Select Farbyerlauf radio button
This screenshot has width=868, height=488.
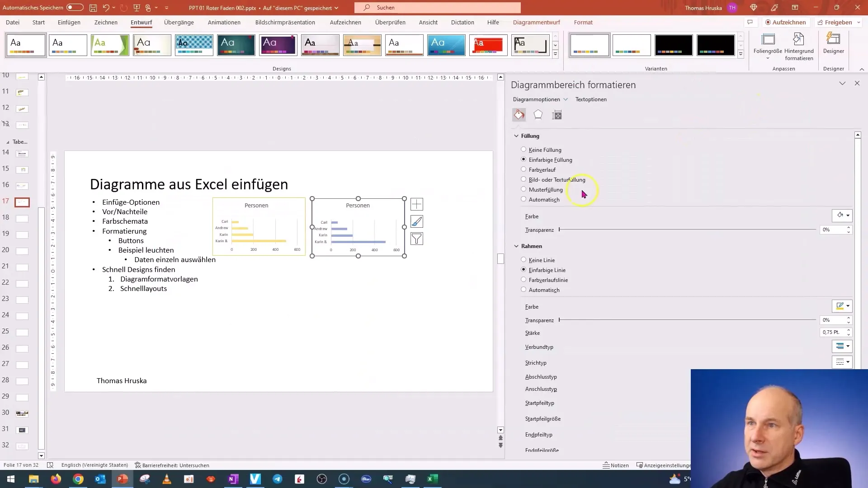point(524,169)
